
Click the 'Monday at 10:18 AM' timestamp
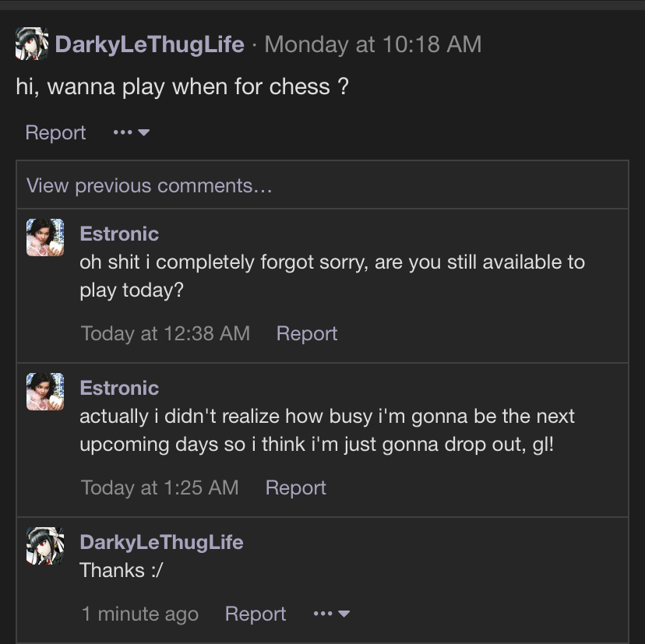(372, 44)
